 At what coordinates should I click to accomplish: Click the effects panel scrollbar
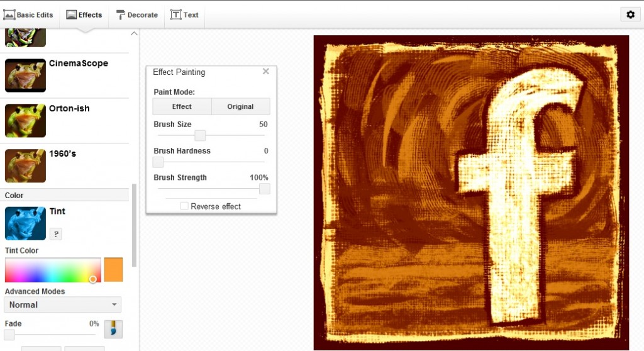click(134, 225)
